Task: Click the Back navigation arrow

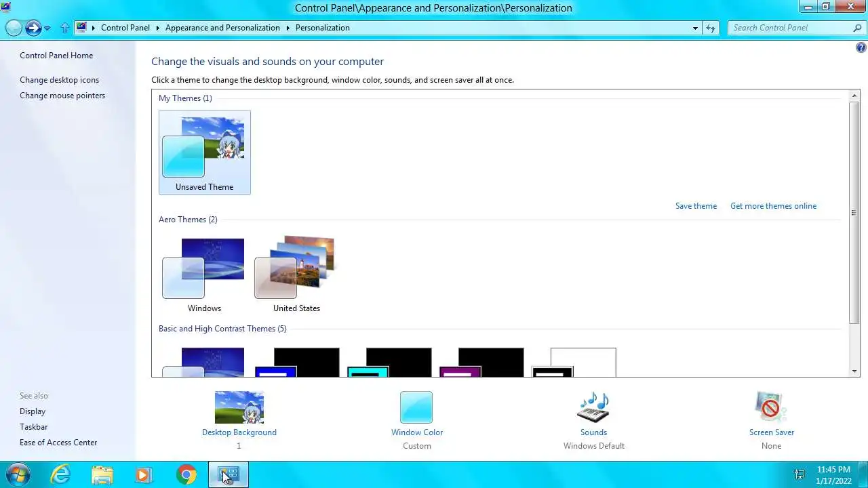Action: pyautogui.click(x=14, y=28)
